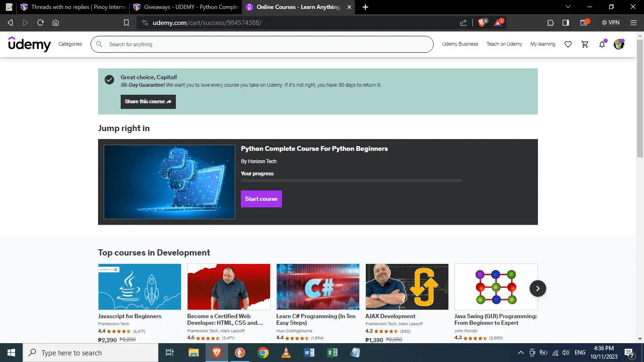
Task: Open the browser extensions puzzle icon
Action: click(550, 23)
